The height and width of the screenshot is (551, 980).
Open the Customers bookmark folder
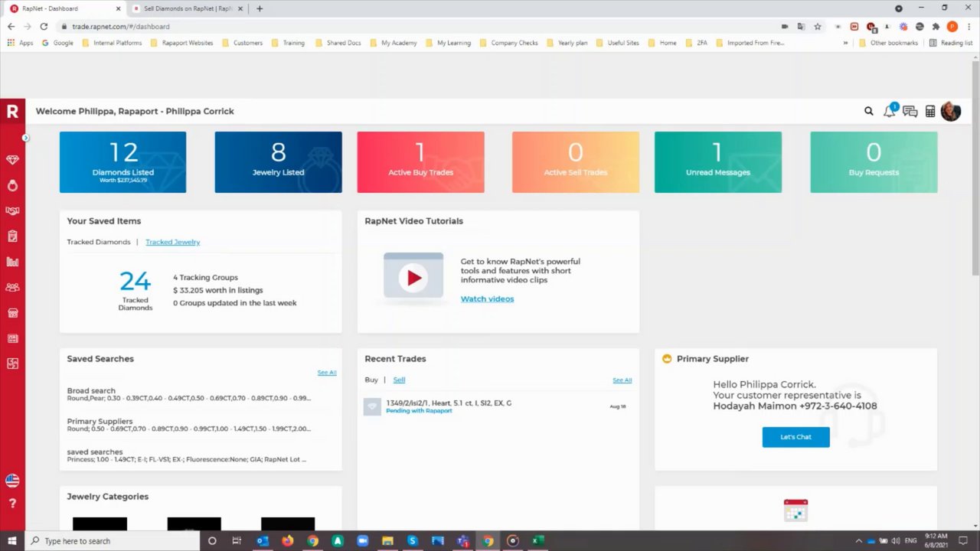242,43
